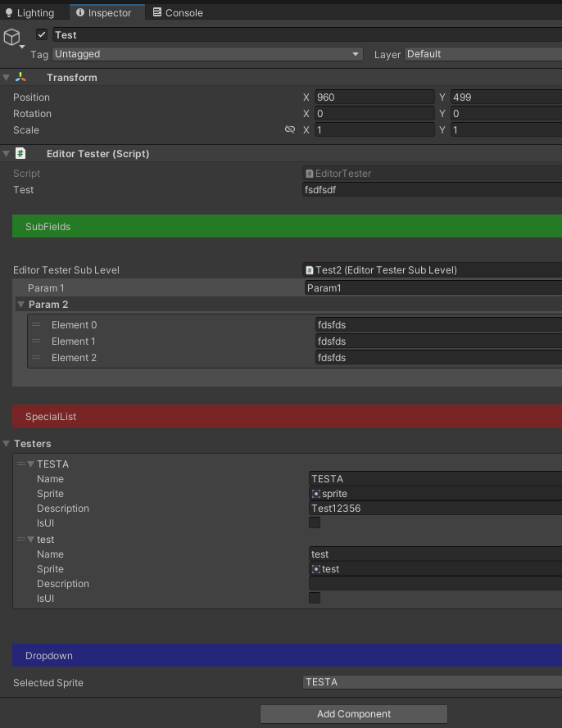Viewport: 562px width, 728px height.
Task: Click the GameObject cube icon
Action: 12,37
